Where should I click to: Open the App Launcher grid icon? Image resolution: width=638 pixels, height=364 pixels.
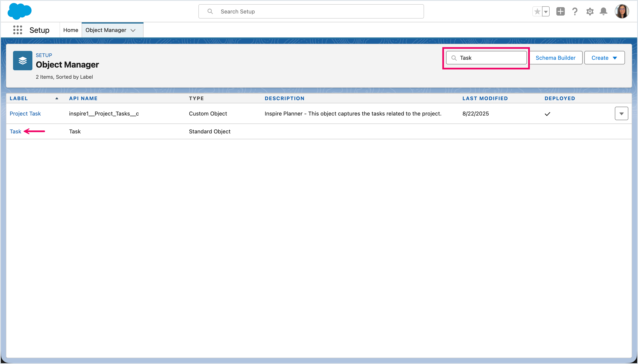17,30
